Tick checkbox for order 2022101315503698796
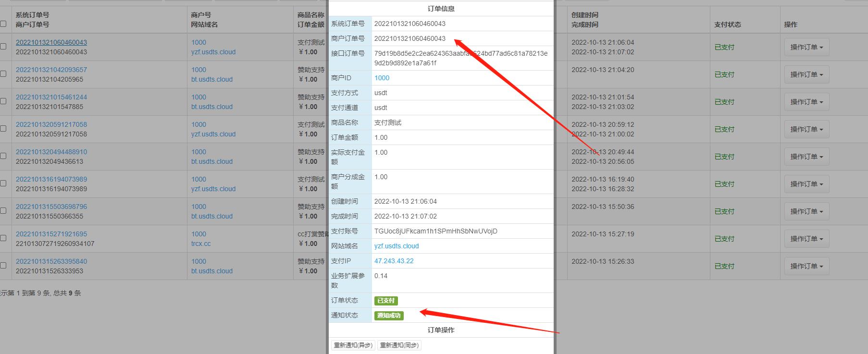Screen dimensions: 868x354 (x=3, y=211)
